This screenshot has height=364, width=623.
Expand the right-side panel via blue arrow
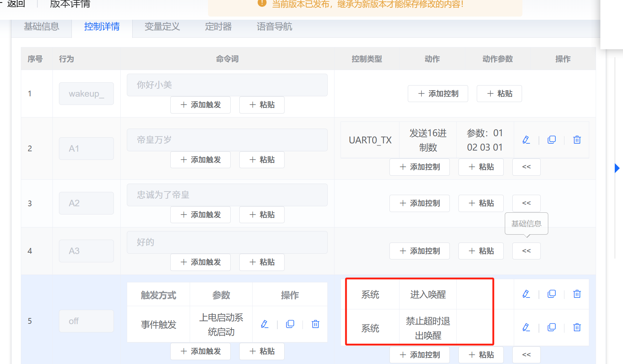click(x=617, y=168)
